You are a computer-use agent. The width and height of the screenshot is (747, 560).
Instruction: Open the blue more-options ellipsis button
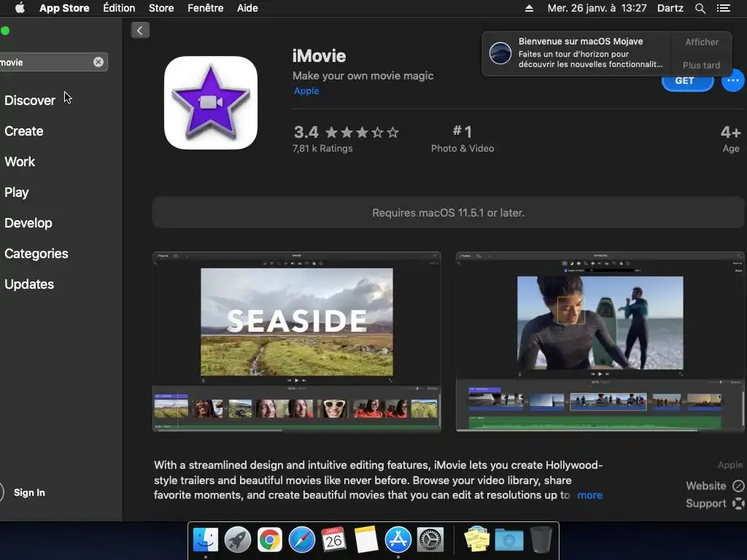(x=732, y=80)
